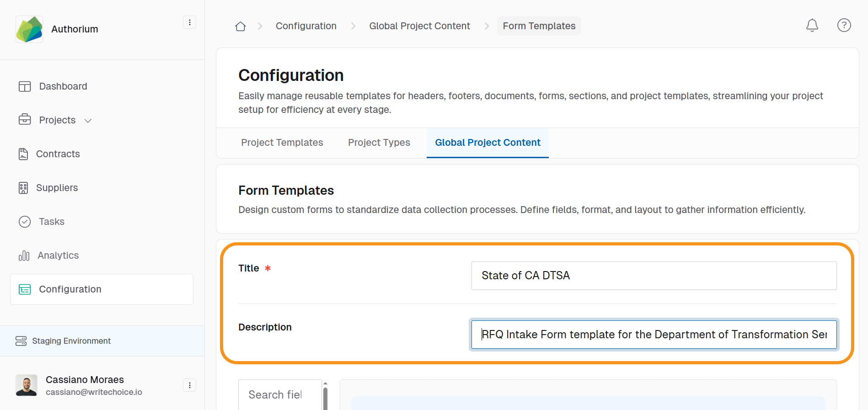Click into the Title input field

(654, 276)
